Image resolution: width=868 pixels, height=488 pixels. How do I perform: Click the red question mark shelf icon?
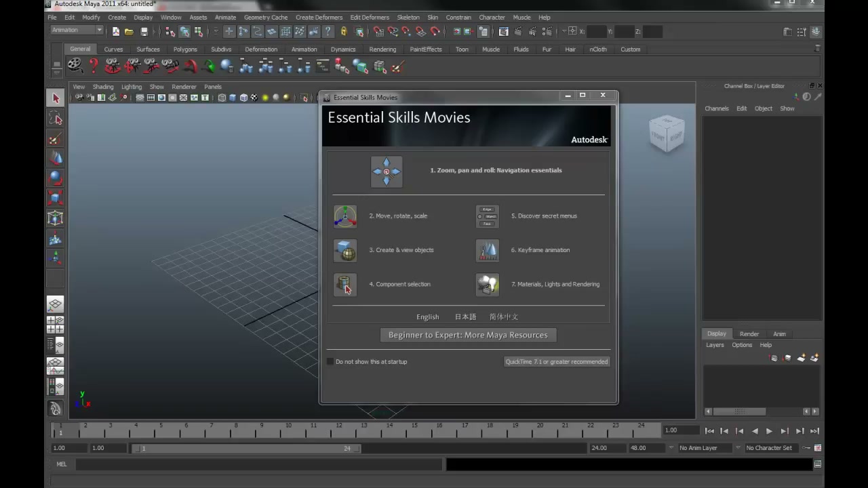[94, 66]
